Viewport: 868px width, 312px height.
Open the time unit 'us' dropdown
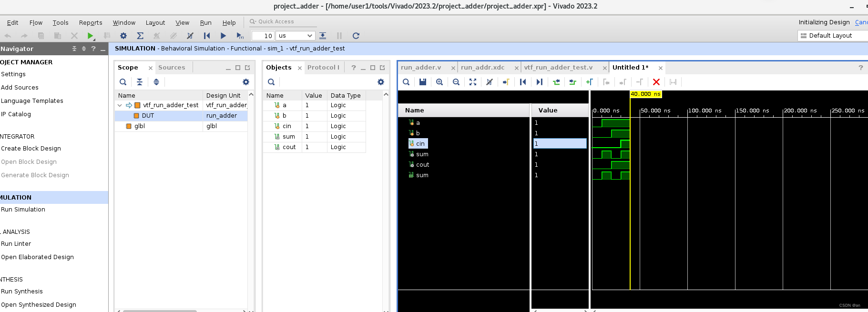[295, 36]
